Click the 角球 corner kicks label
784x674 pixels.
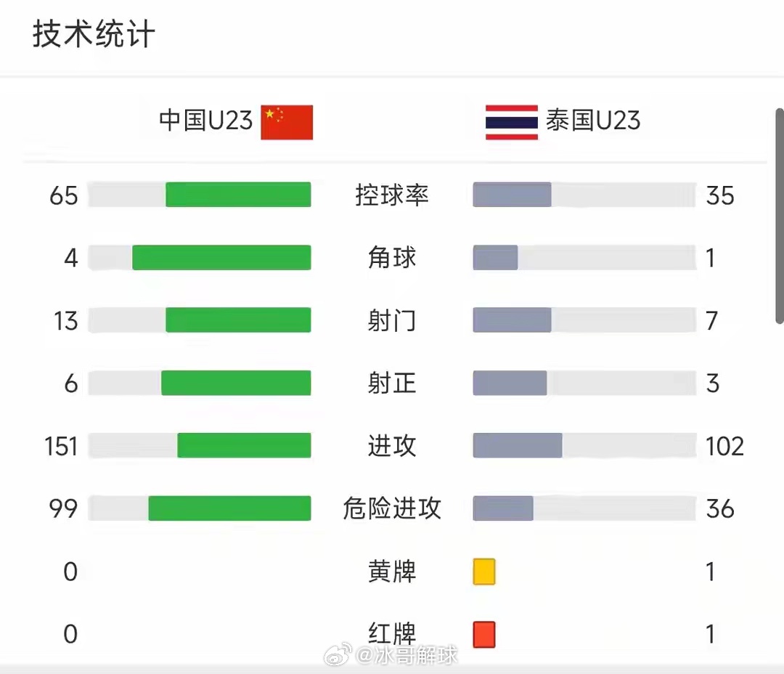coord(392,258)
